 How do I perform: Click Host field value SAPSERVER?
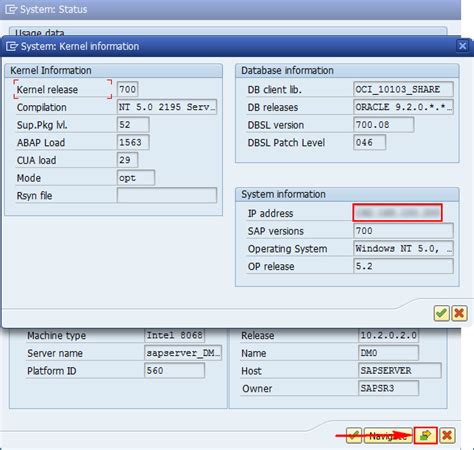(x=400, y=370)
